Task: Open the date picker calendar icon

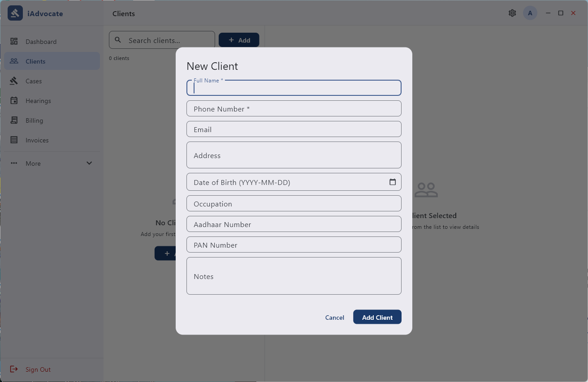Action: (393, 182)
